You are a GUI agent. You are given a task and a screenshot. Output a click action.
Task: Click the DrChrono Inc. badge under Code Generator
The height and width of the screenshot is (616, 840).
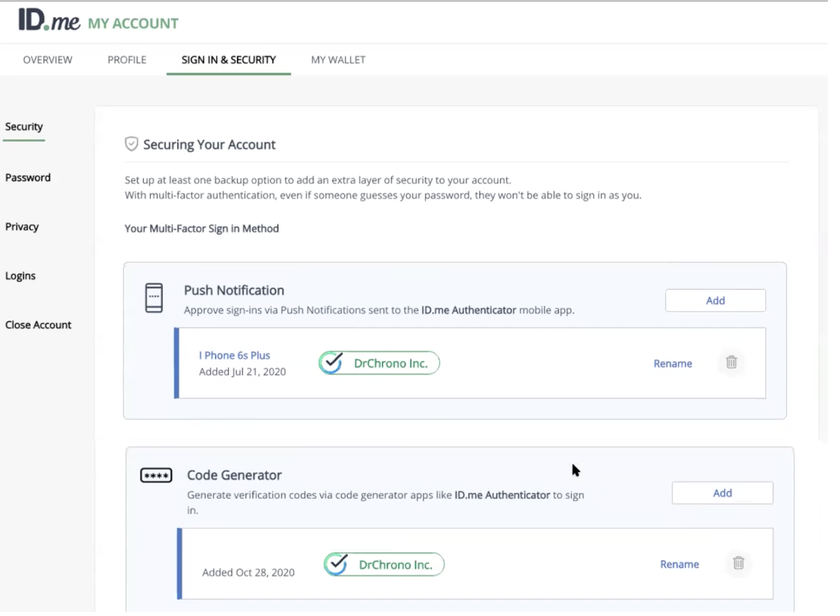[x=384, y=565]
